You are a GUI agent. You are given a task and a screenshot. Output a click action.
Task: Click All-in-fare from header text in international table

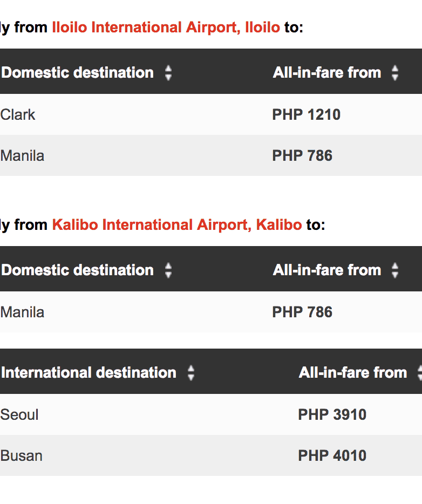click(x=353, y=373)
